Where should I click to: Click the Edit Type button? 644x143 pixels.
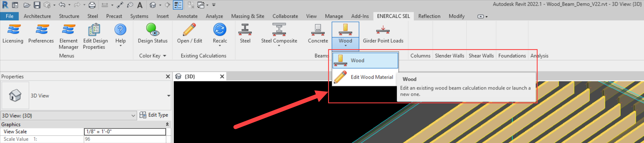pos(154,115)
